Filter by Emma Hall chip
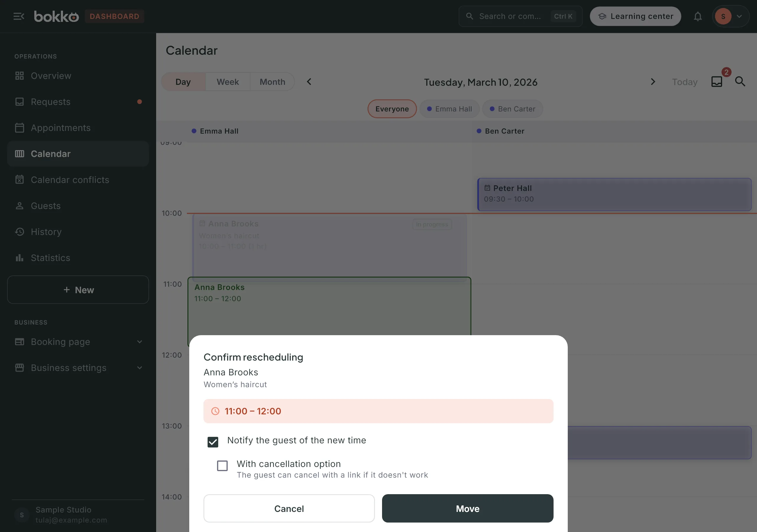This screenshot has height=532, width=757. [449, 109]
